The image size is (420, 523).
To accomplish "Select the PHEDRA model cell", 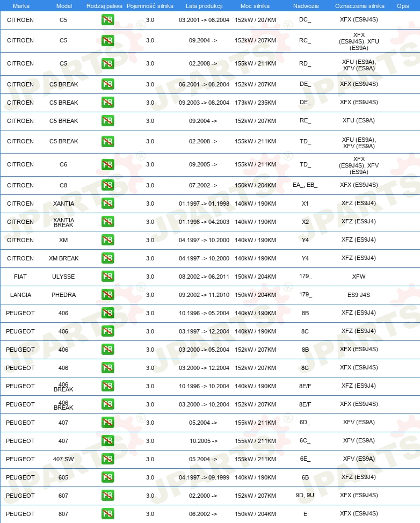I will [x=63, y=295].
